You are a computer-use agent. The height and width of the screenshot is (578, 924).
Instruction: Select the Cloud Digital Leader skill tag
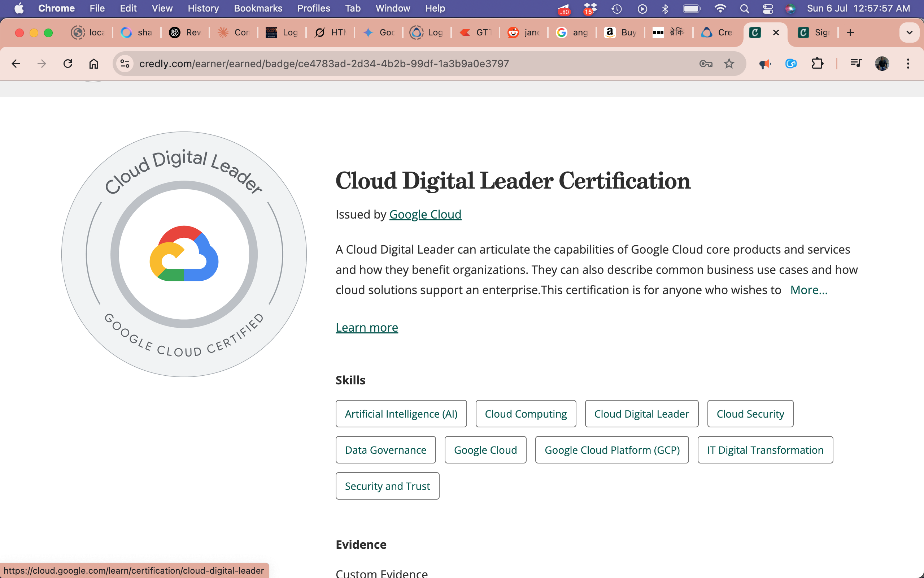click(641, 414)
